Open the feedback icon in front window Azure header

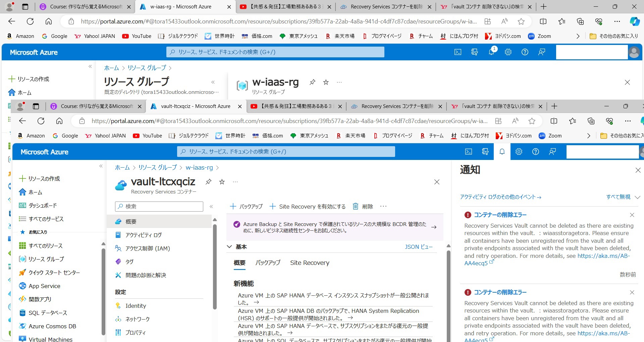[552, 152]
